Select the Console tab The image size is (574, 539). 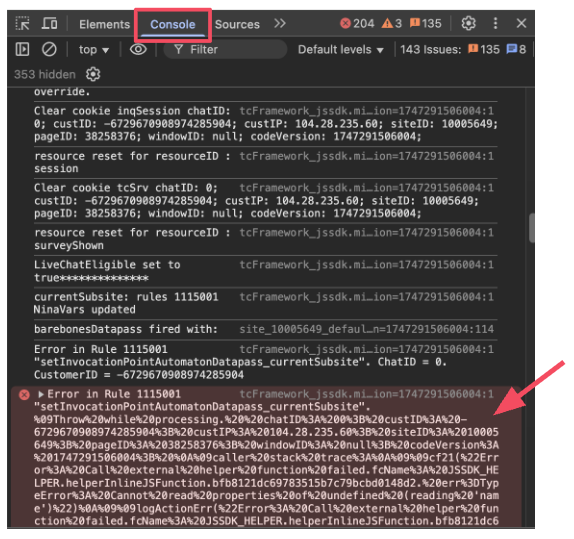coord(173,24)
